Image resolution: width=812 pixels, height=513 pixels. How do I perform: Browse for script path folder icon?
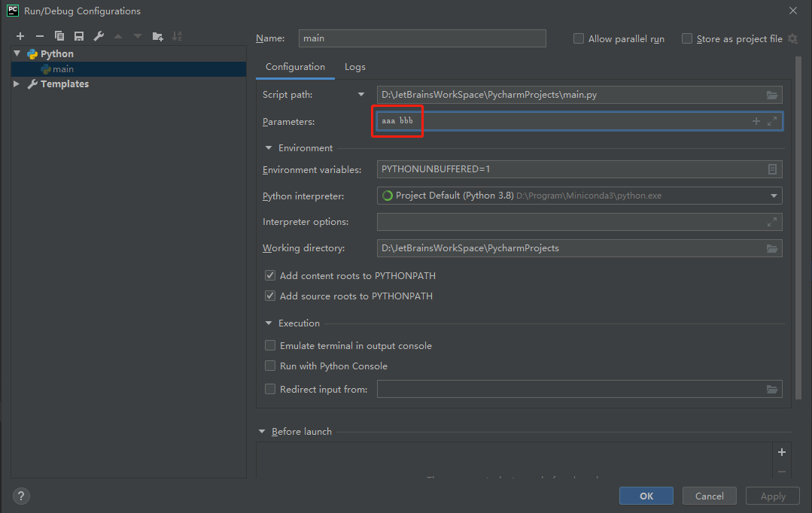pos(771,95)
